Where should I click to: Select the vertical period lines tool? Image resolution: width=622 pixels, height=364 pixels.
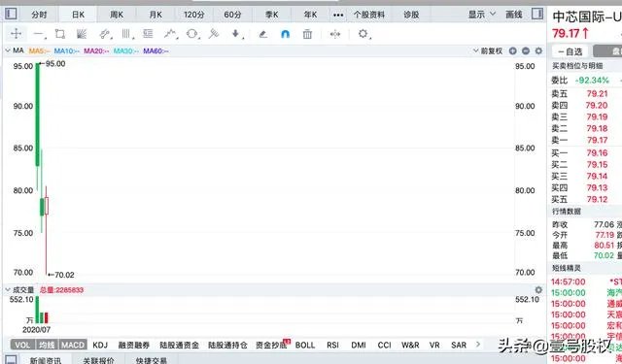point(126,34)
